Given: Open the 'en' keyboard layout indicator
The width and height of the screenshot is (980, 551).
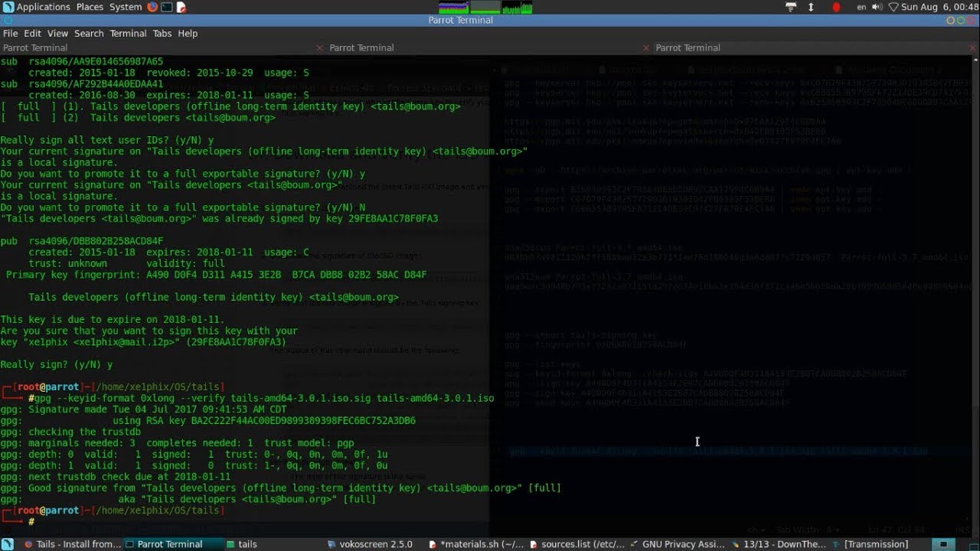Looking at the screenshot, I should (x=861, y=7).
